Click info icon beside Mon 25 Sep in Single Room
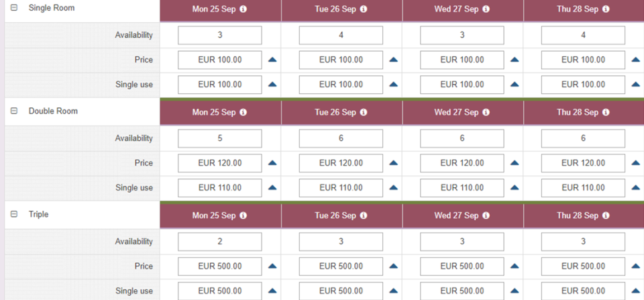Image resolution: width=644 pixels, height=300 pixels. (243, 9)
